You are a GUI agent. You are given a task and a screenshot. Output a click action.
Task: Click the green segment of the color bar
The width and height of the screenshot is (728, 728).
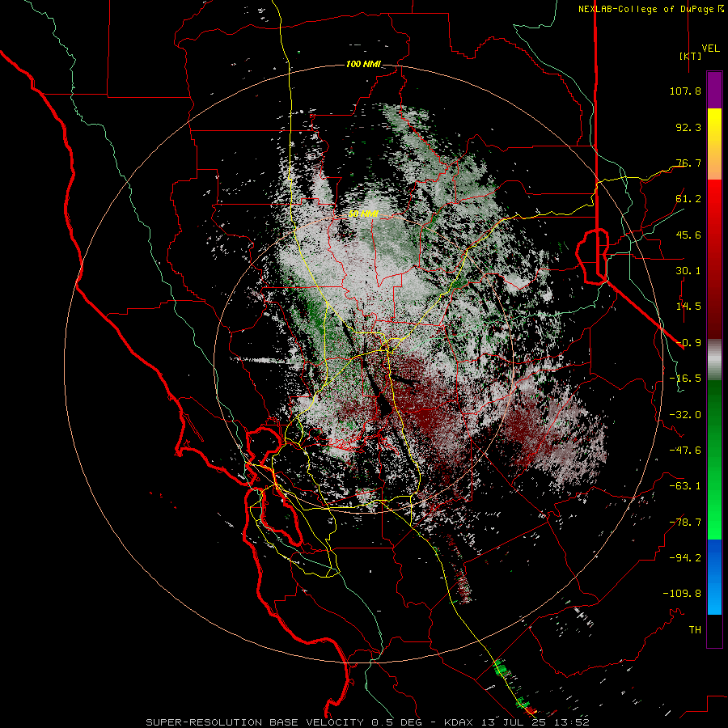pyautogui.click(x=714, y=459)
